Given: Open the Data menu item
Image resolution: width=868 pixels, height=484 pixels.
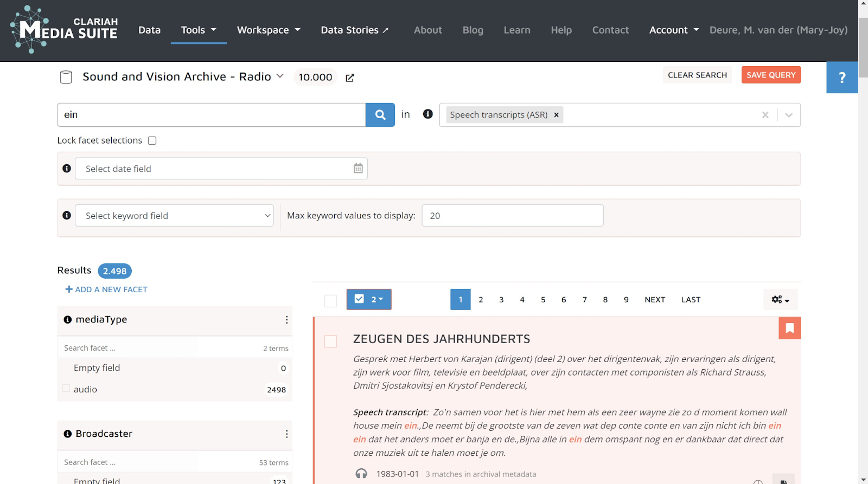Looking at the screenshot, I should 149,30.
